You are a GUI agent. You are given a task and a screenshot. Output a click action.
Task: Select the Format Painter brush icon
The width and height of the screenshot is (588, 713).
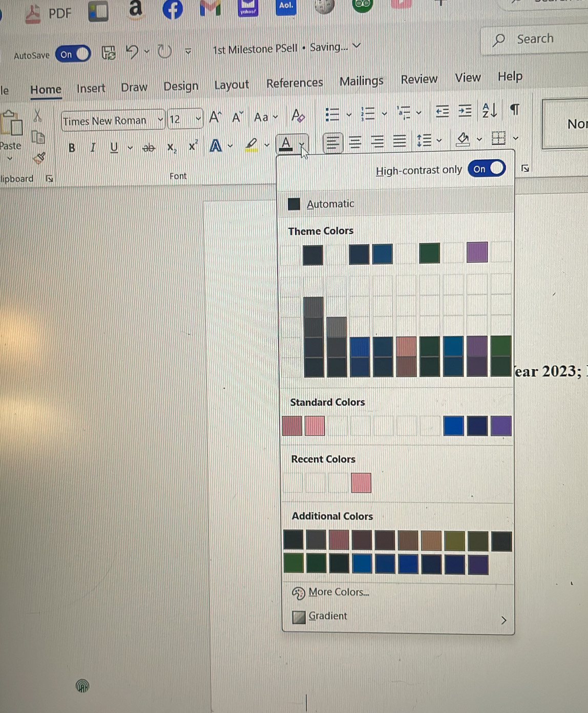39,158
